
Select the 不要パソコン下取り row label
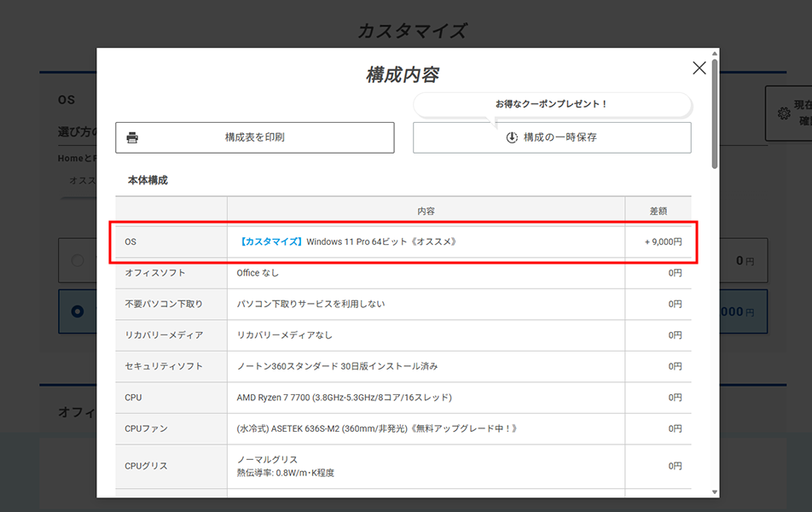coord(164,304)
